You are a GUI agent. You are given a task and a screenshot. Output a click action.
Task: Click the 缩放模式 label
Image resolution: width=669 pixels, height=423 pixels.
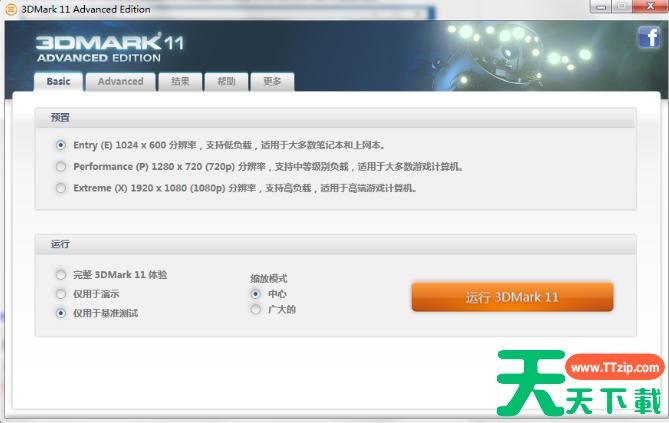pyautogui.click(x=269, y=279)
